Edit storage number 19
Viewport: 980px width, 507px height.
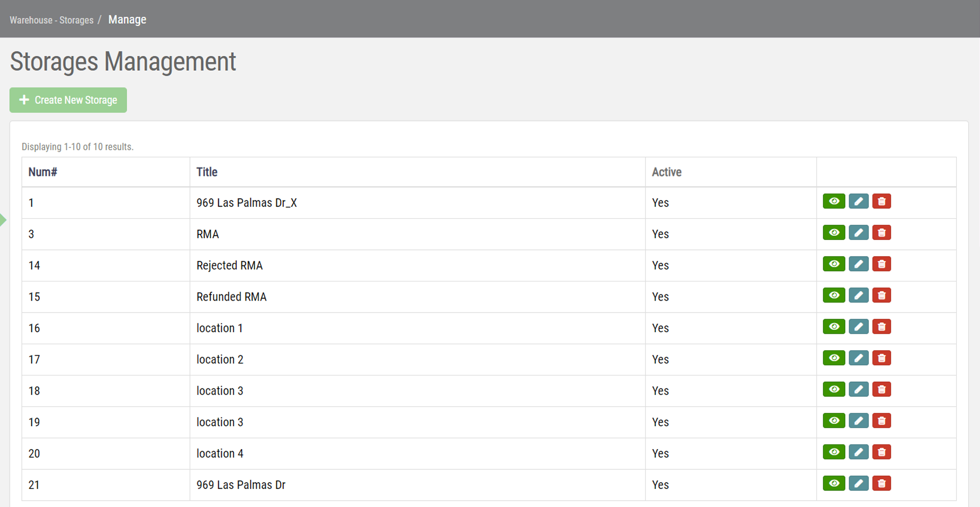[858, 421]
